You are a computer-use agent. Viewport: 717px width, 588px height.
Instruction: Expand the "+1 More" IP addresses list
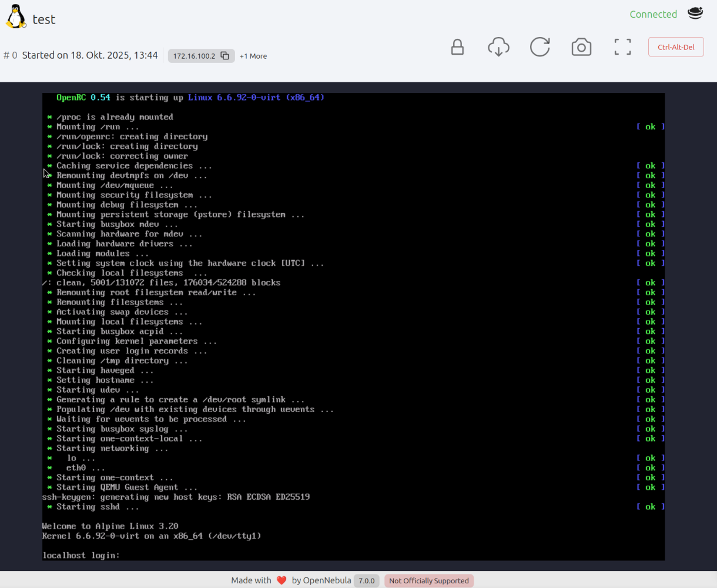click(x=253, y=56)
